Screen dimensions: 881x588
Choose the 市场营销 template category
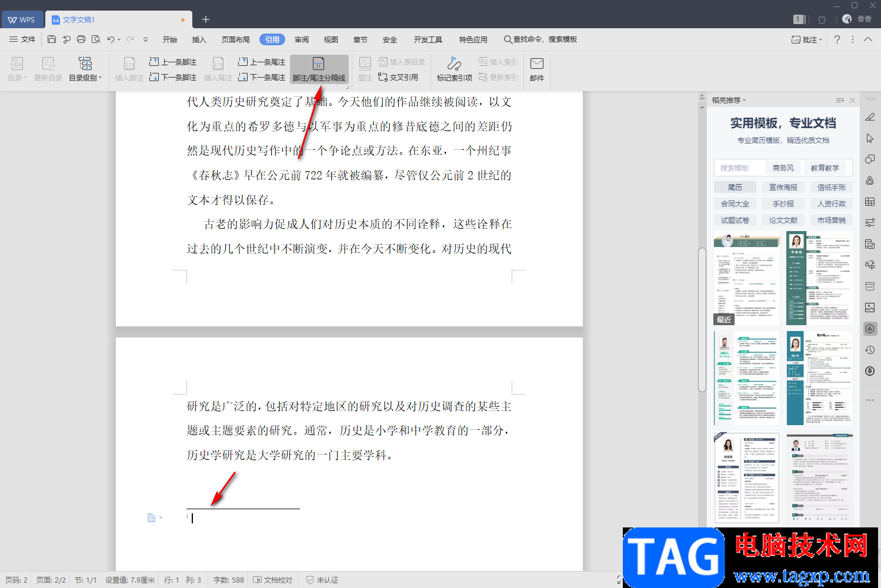[832, 220]
